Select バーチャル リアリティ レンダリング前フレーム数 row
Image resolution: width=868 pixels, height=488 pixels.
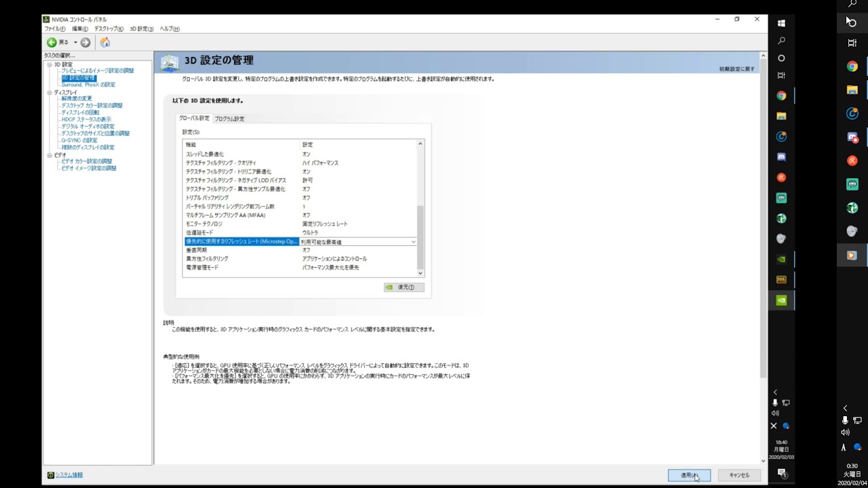click(x=300, y=207)
